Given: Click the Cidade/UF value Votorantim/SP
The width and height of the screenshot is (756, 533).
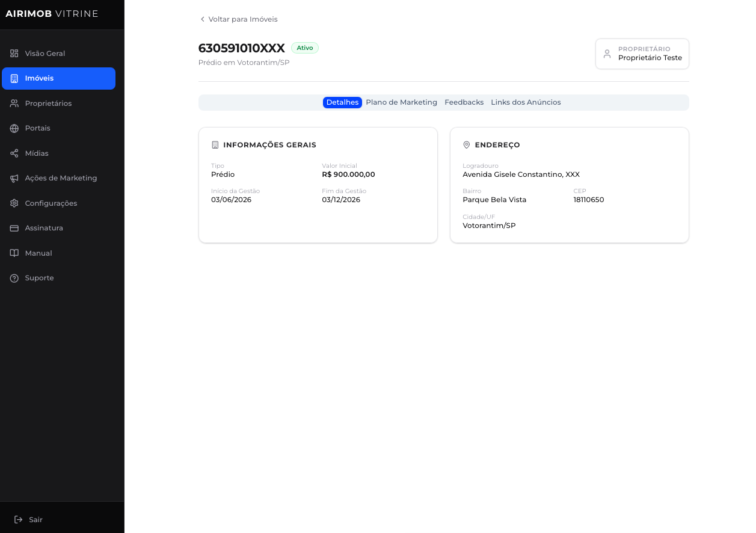Looking at the screenshot, I should (x=490, y=226).
